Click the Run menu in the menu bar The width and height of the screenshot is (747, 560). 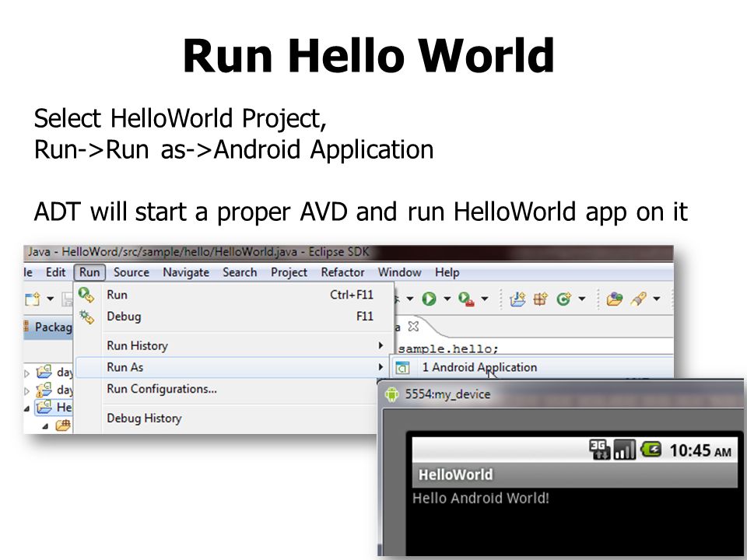click(89, 272)
